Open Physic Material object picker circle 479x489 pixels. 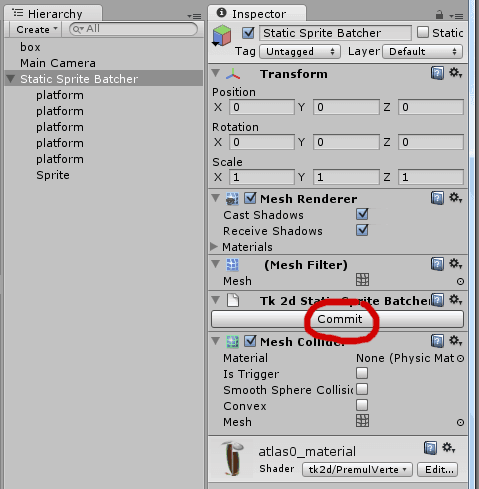coord(460,359)
